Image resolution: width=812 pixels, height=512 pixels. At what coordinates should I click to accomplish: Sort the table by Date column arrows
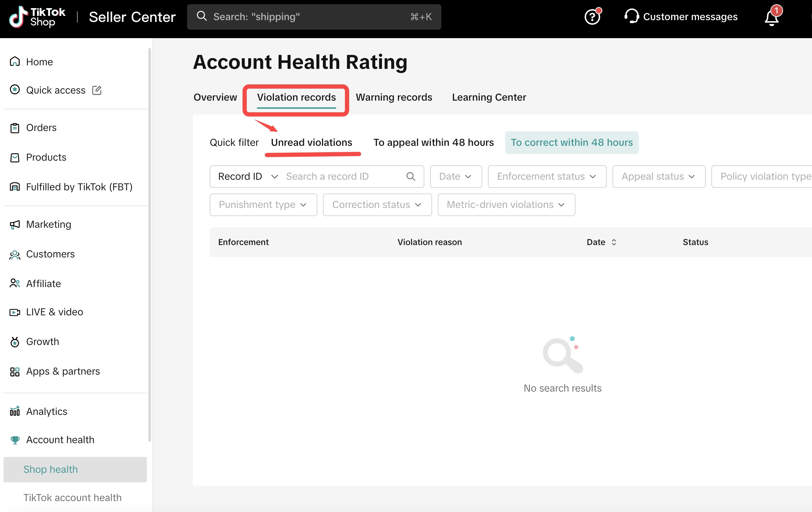(x=614, y=242)
